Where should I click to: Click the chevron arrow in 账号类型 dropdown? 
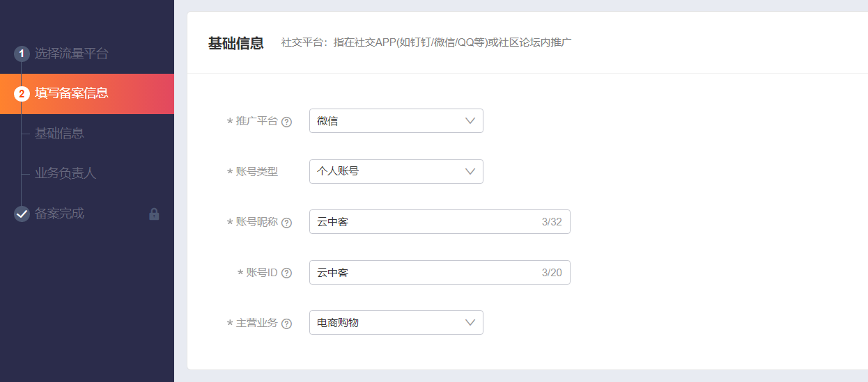[x=470, y=171]
